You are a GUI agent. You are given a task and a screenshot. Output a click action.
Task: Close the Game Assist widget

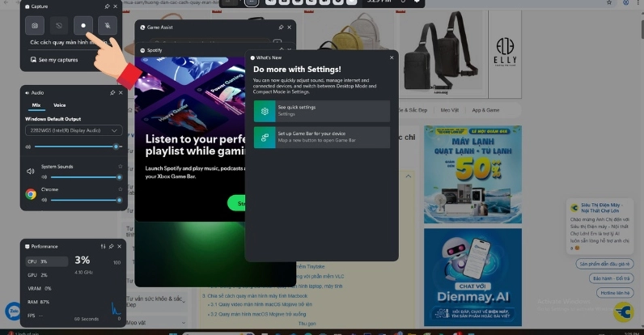290,28
